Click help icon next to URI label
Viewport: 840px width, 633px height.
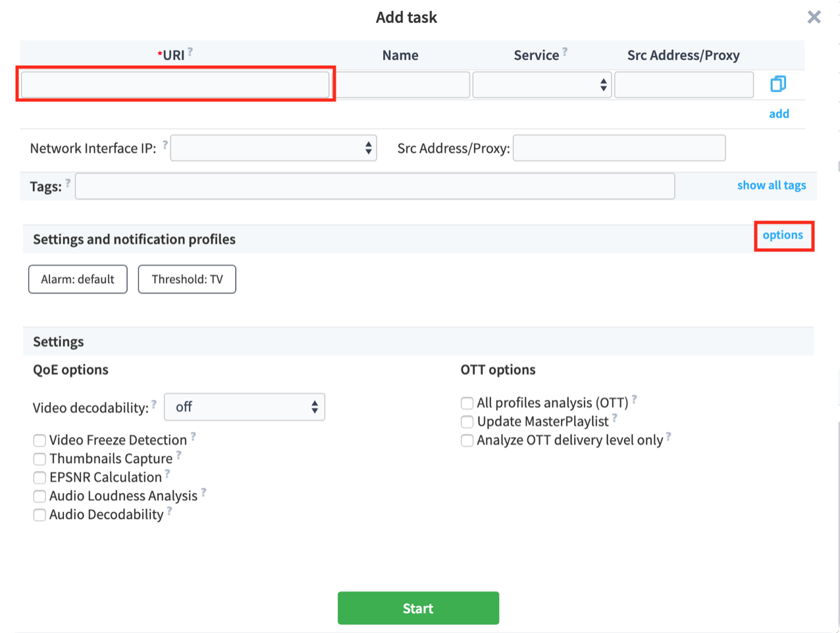pyautogui.click(x=190, y=51)
